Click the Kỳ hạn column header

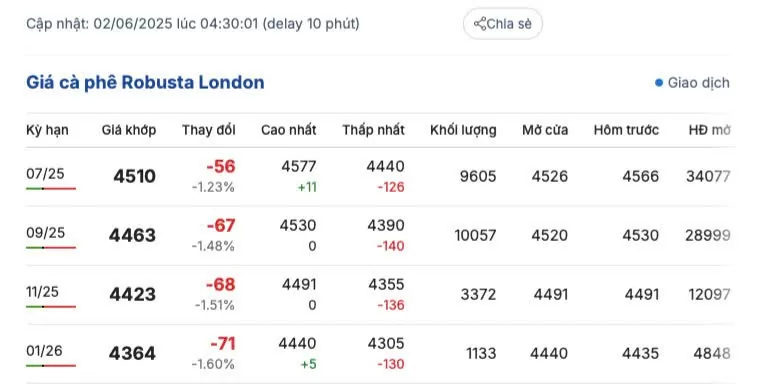click(47, 130)
